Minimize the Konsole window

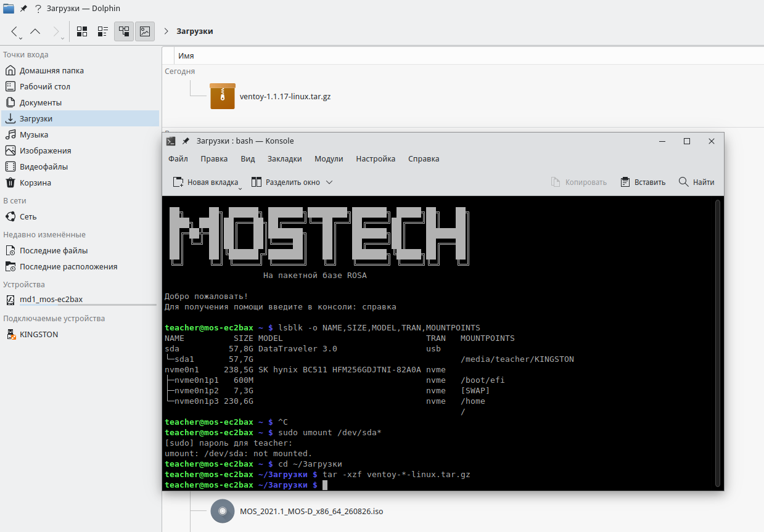(x=662, y=141)
